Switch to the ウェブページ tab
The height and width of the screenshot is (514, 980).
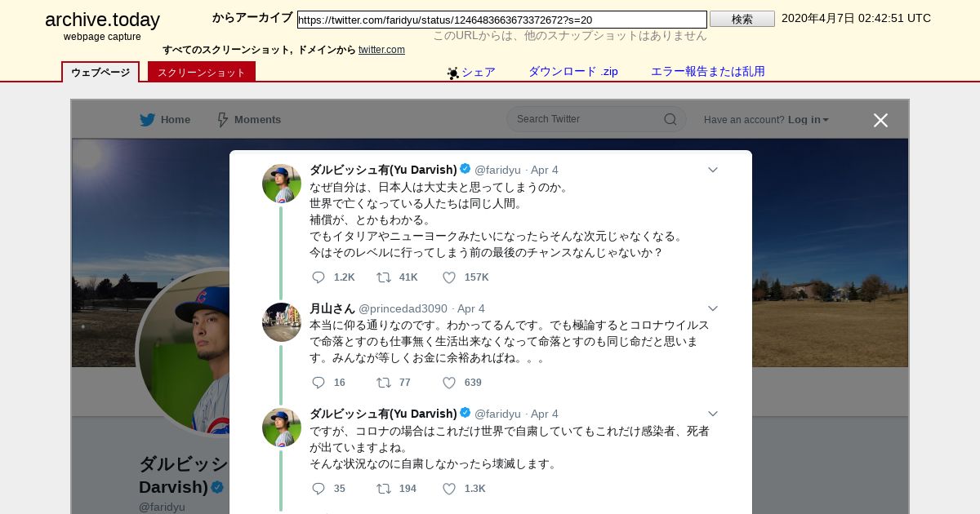(x=100, y=72)
